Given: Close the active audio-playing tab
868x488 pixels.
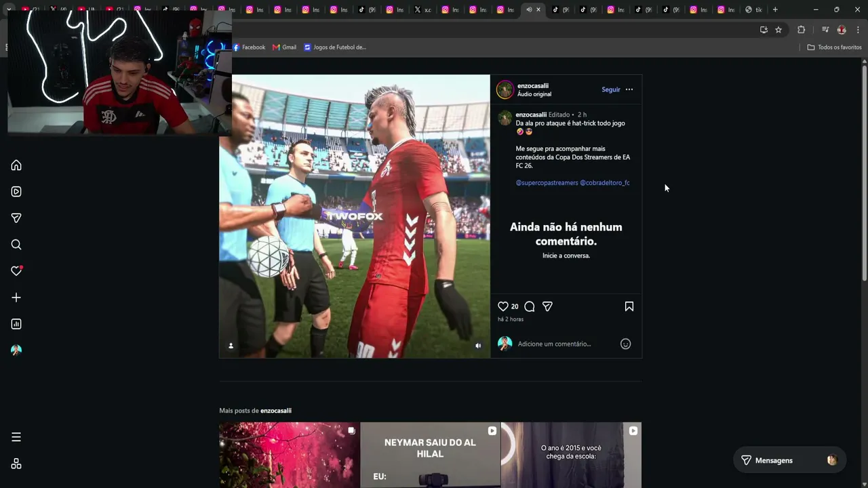Looking at the screenshot, I should click(538, 9).
